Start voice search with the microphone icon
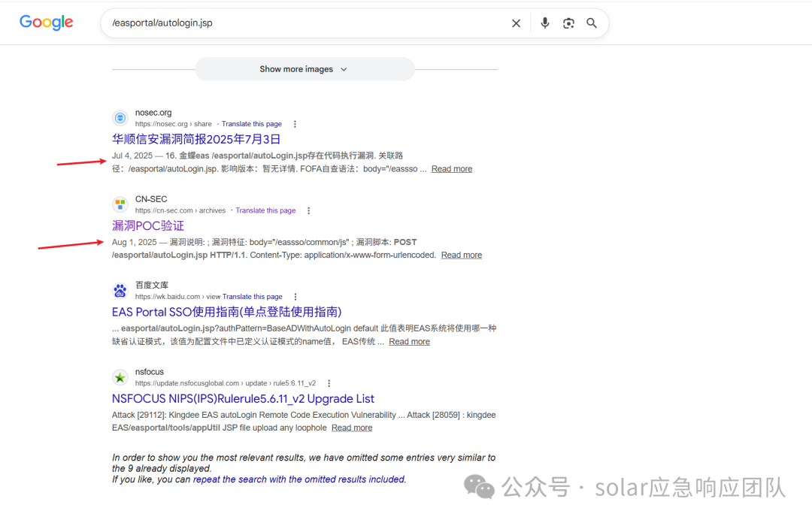This screenshot has height=520, width=812. click(545, 23)
